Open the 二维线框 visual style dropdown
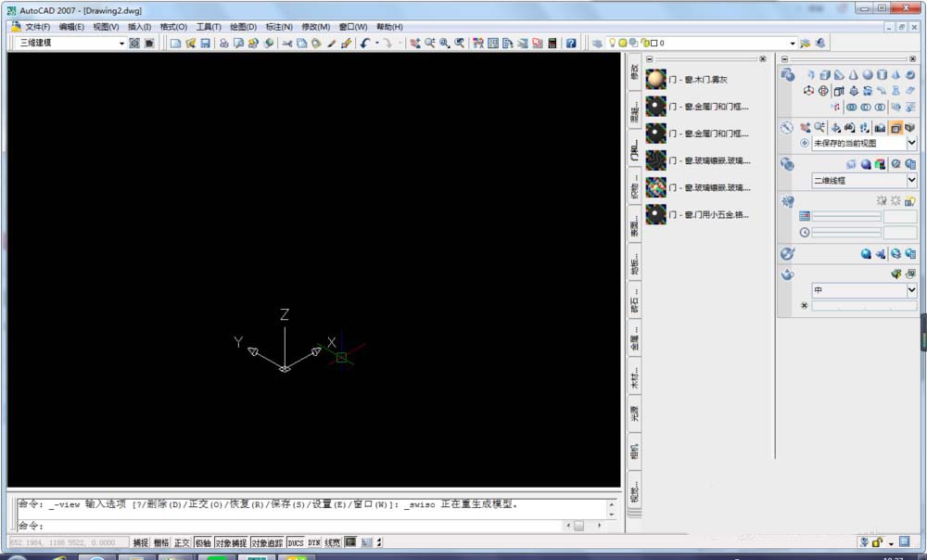 [911, 180]
